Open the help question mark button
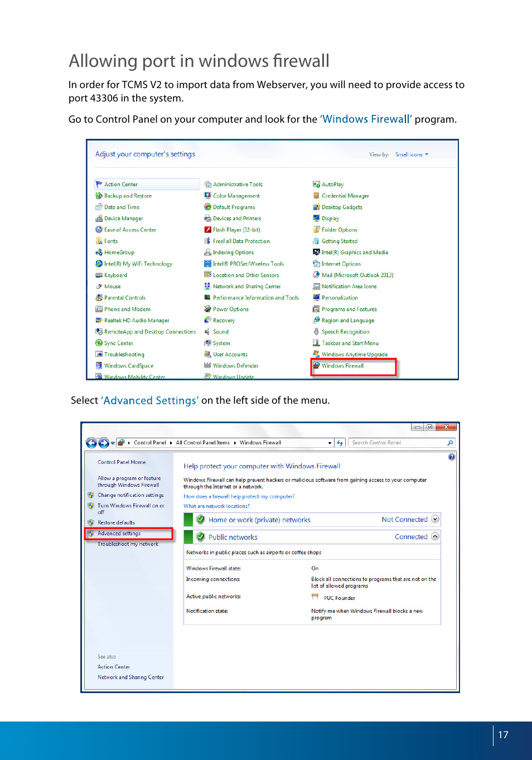Viewport: 532px width, 760px height. tap(452, 457)
